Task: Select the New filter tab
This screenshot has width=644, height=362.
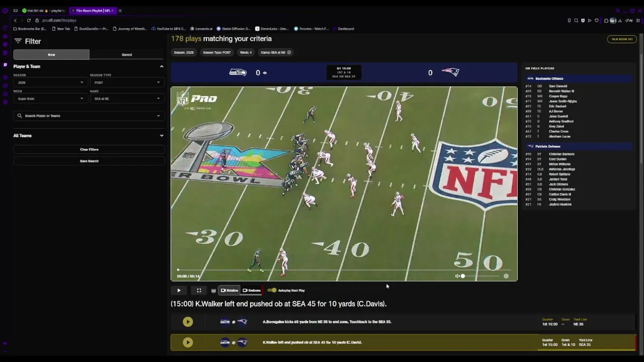Action: pos(51,54)
